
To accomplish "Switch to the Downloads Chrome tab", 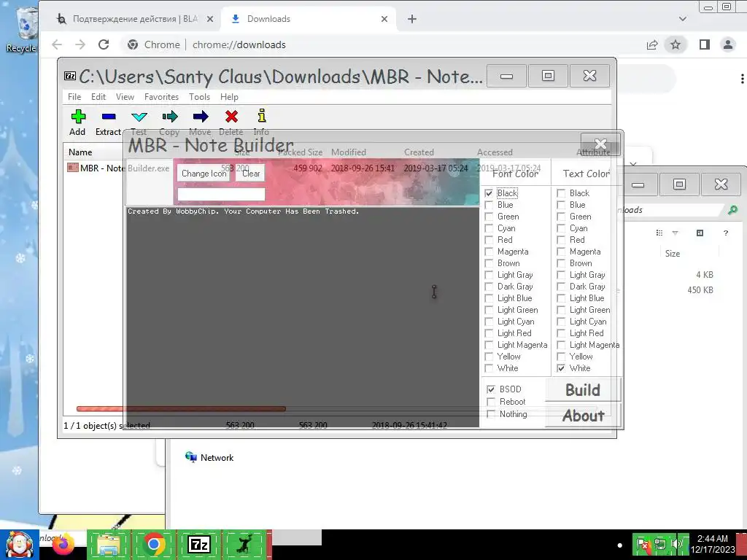I will (309, 19).
